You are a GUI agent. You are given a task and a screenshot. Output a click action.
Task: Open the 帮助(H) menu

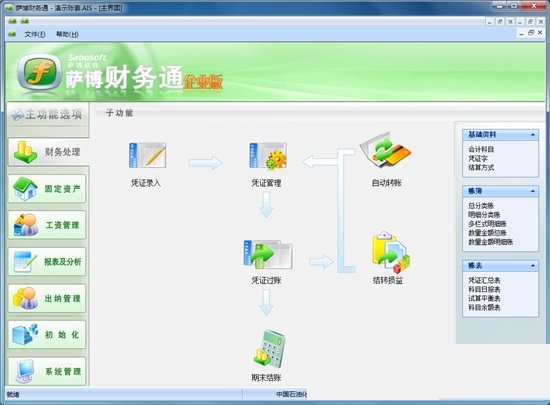(67, 34)
